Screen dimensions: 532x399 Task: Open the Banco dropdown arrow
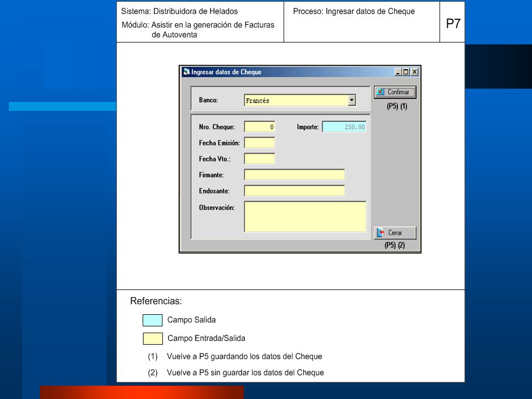(x=352, y=100)
